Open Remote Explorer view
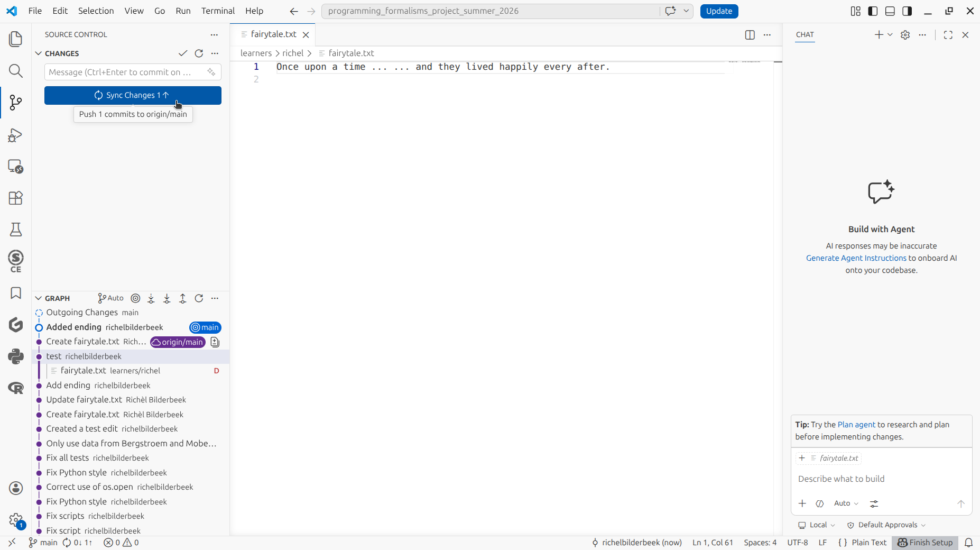The image size is (980, 550). tap(16, 167)
